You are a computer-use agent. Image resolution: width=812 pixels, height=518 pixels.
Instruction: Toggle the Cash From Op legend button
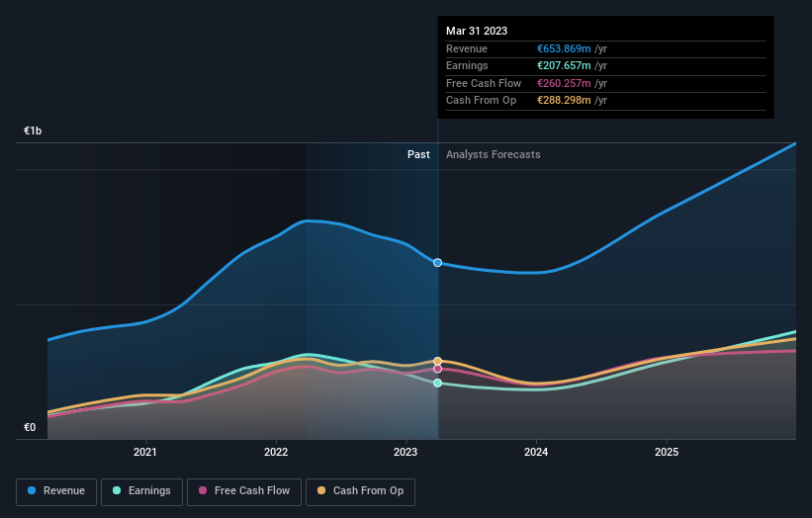[x=360, y=491]
